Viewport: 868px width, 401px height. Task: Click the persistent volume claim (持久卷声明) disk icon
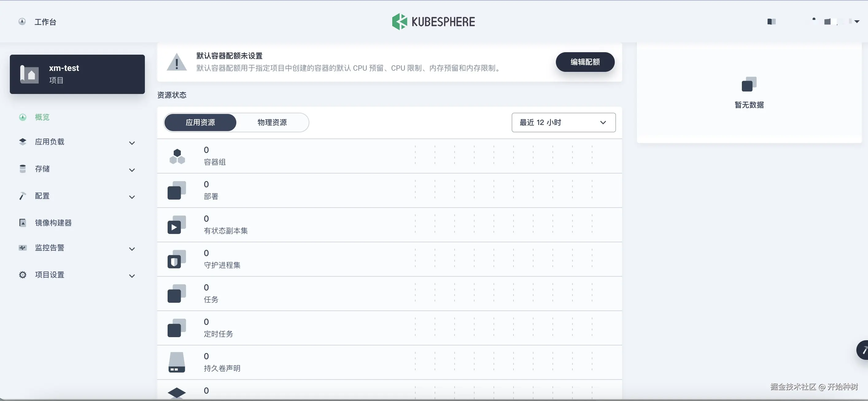point(176,363)
